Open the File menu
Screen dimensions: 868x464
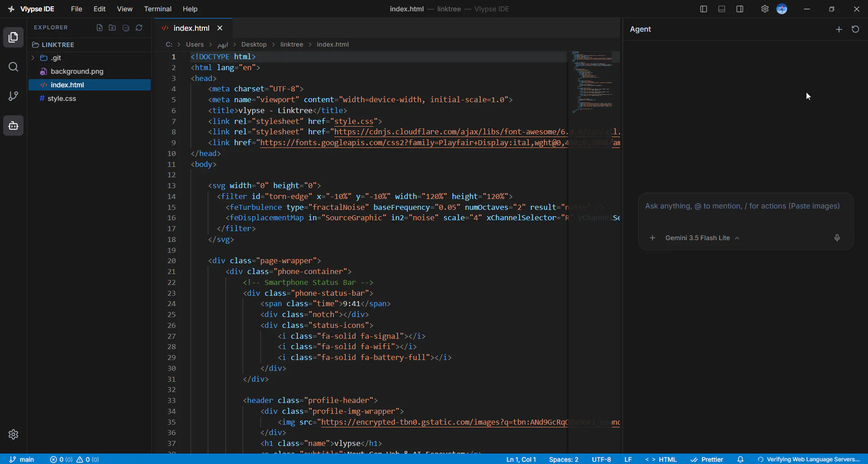click(x=76, y=9)
